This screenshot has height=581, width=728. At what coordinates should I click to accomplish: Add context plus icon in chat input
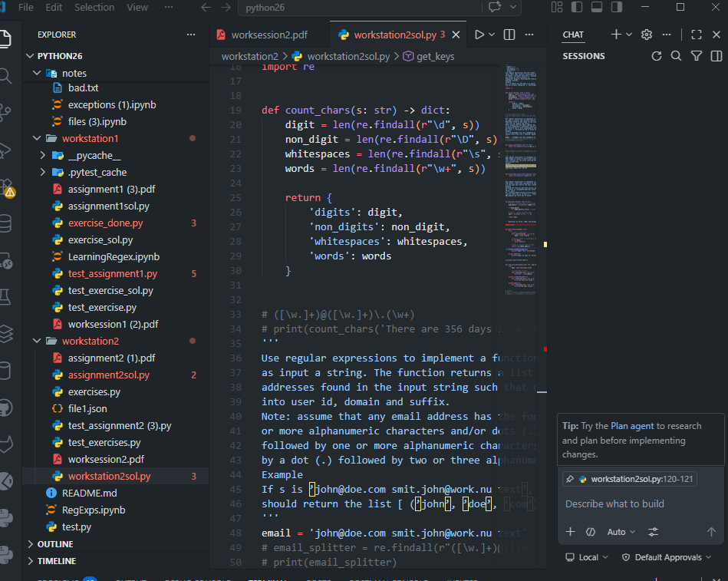pos(570,532)
